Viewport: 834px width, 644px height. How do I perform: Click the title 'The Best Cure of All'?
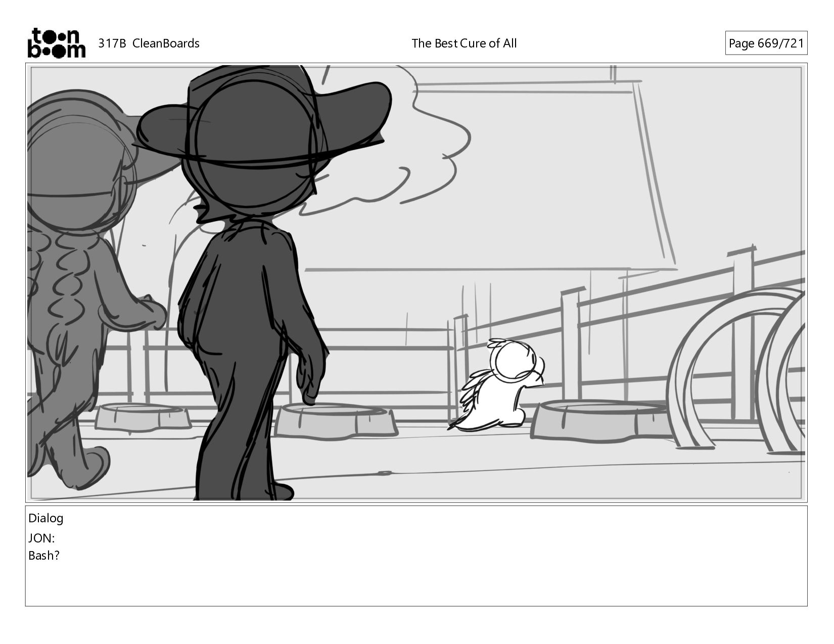point(464,43)
